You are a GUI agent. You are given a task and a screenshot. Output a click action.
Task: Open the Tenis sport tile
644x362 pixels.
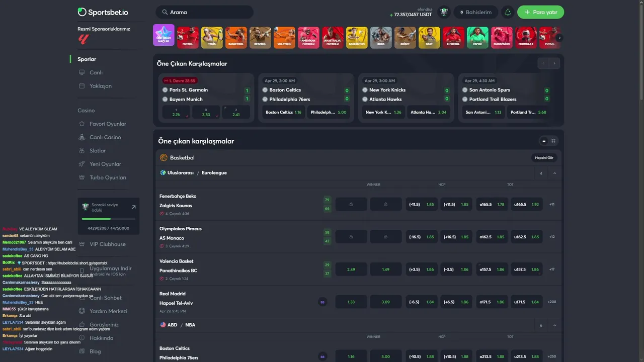coord(212,37)
